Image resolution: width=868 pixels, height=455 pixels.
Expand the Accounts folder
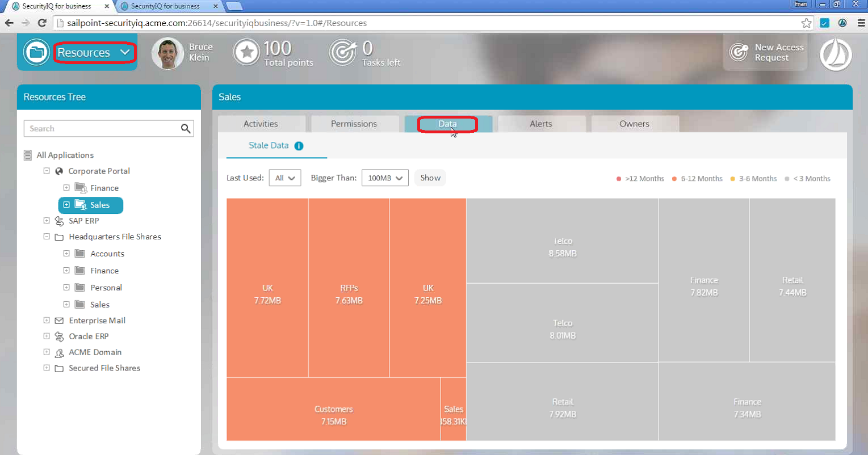pos(66,254)
